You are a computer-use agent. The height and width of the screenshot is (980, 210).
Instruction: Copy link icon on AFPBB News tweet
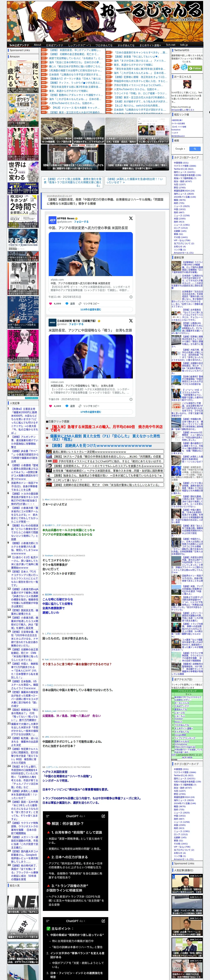[x=80, y=304]
